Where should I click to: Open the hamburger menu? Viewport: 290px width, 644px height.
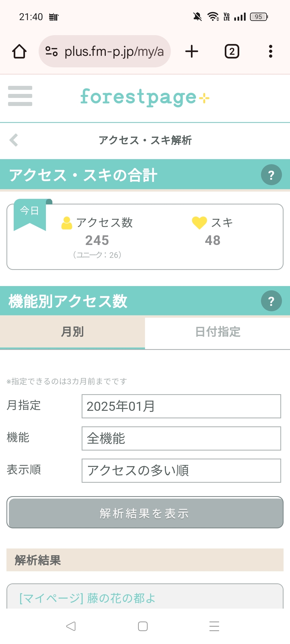pos(20,96)
